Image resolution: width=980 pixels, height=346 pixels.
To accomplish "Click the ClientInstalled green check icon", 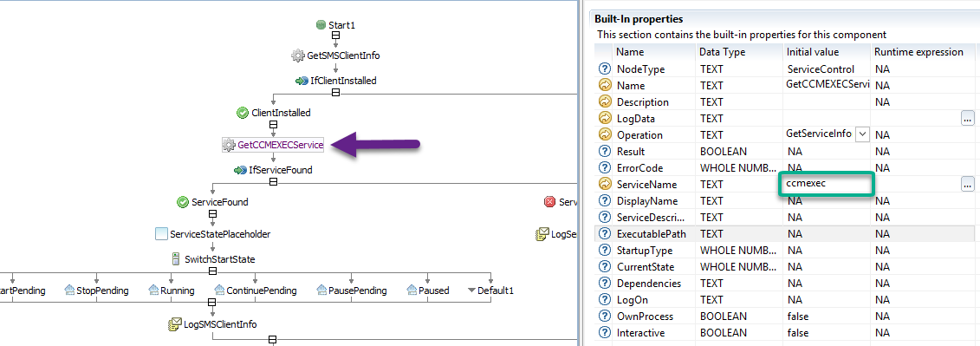I will pos(243,114).
